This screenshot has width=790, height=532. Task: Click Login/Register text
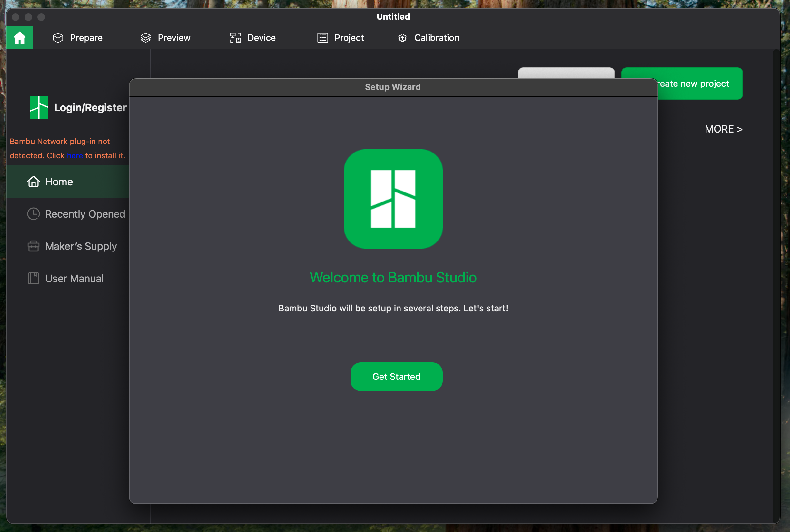point(90,108)
